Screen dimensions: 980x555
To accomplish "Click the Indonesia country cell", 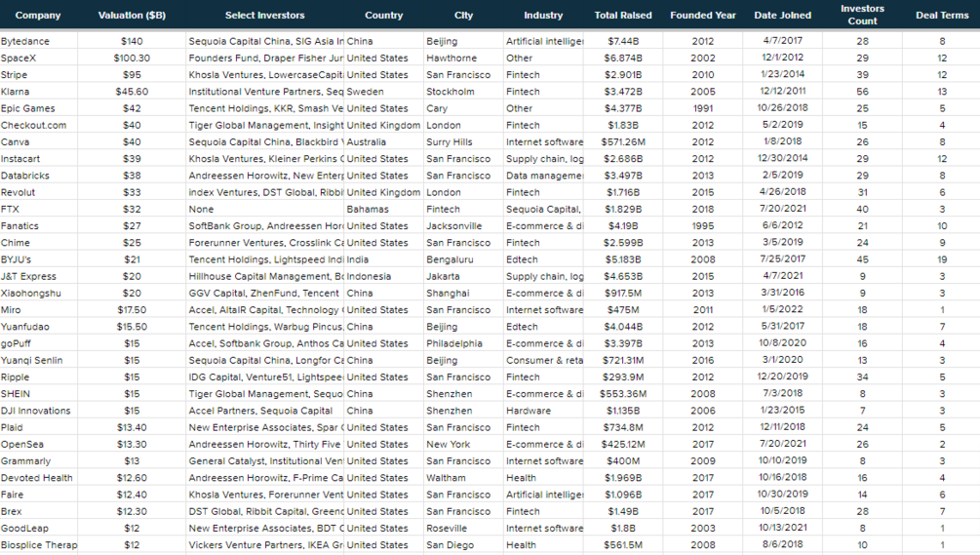I will coord(384,277).
